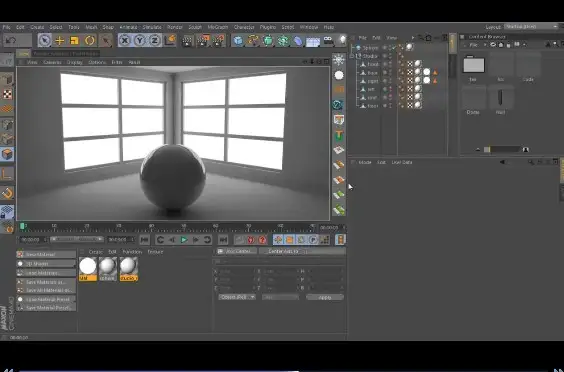Click the Load Material Preset button
Viewport: 564px width, 372px height.
coord(46,299)
